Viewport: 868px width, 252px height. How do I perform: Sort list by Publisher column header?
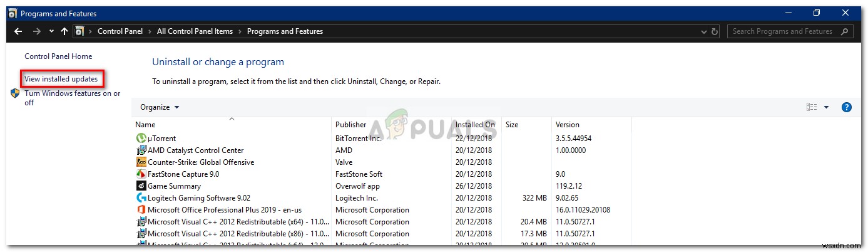click(350, 125)
